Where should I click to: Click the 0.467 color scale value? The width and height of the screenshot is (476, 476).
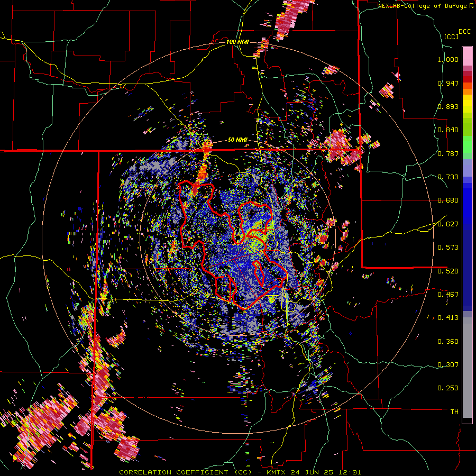pyautogui.click(x=448, y=294)
